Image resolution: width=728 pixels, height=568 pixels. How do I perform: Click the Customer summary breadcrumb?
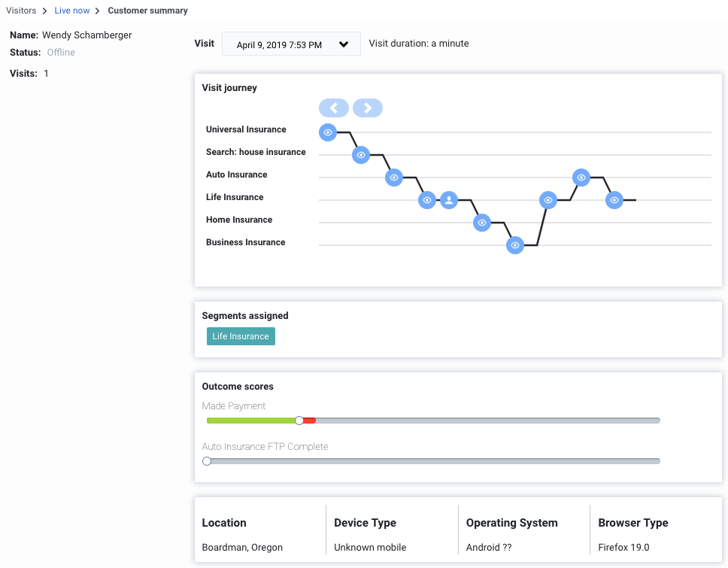coord(147,11)
